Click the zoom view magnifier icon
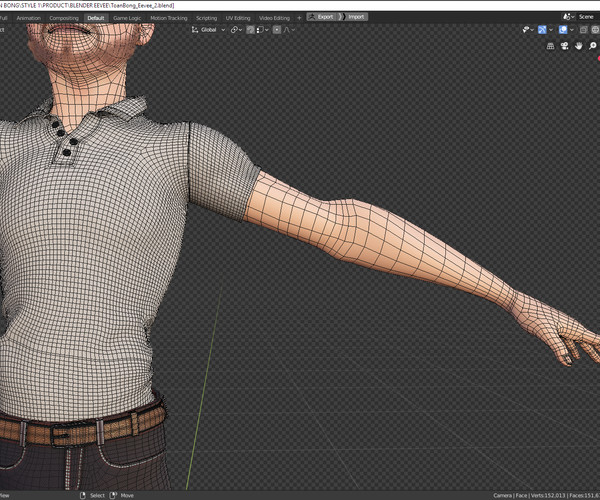 pos(593,46)
